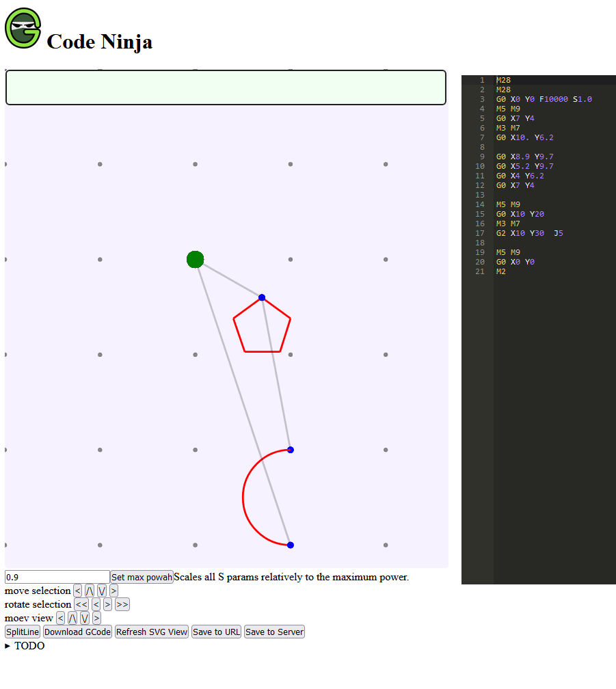
Task: Click Download GCode button
Action: pyautogui.click(x=77, y=632)
